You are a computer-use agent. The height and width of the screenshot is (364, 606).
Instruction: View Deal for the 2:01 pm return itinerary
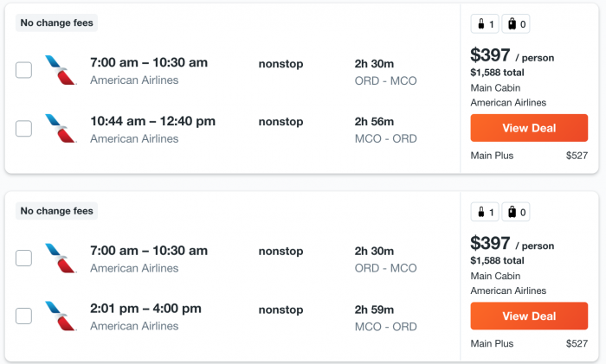tap(529, 316)
